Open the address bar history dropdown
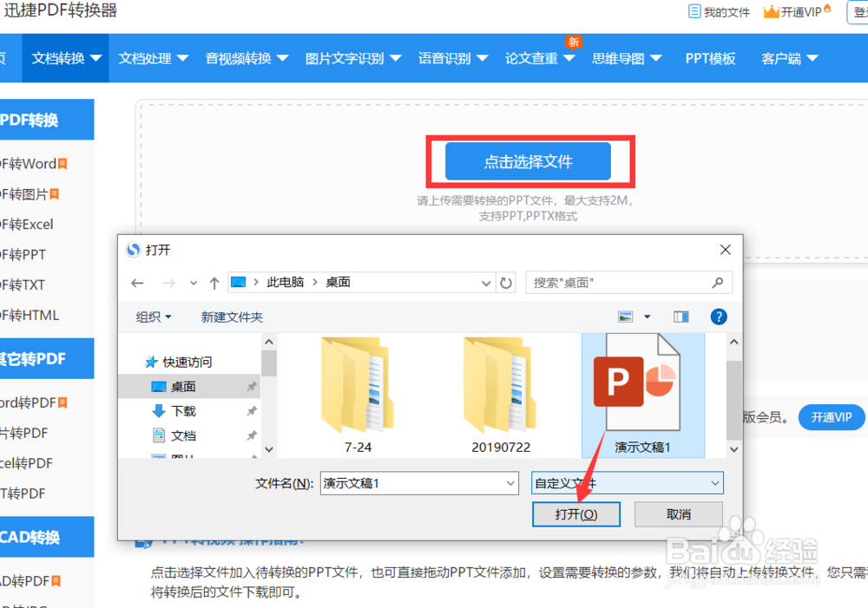 point(486,284)
